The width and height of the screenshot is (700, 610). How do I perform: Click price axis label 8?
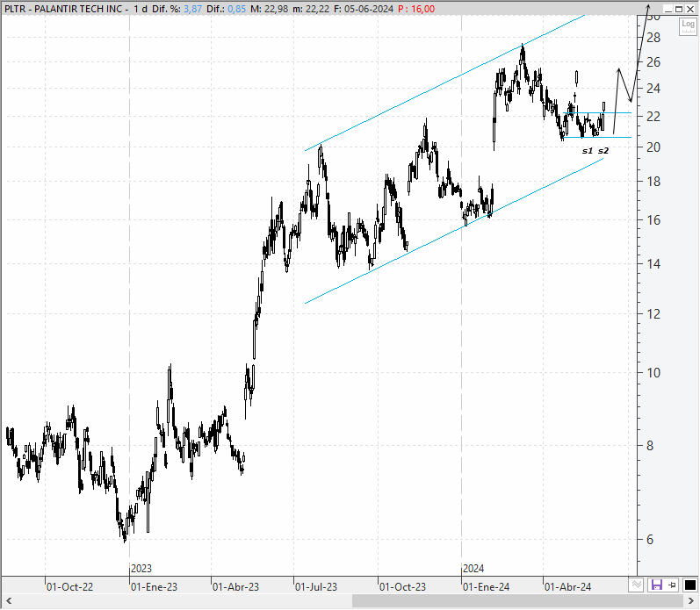pos(650,446)
